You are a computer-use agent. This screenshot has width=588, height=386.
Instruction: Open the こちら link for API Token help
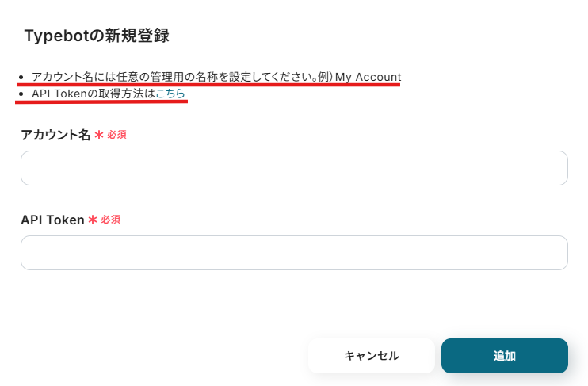click(170, 94)
